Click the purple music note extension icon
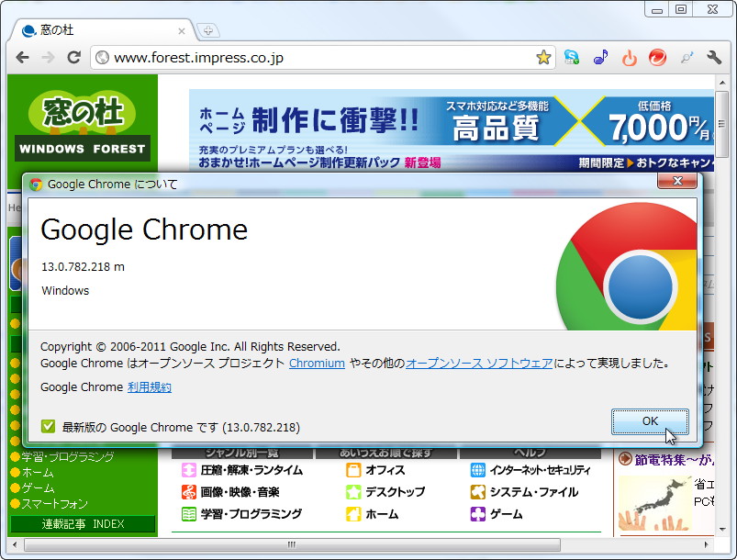737x560 pixels. pyautogui.click(x=600, y=57)
